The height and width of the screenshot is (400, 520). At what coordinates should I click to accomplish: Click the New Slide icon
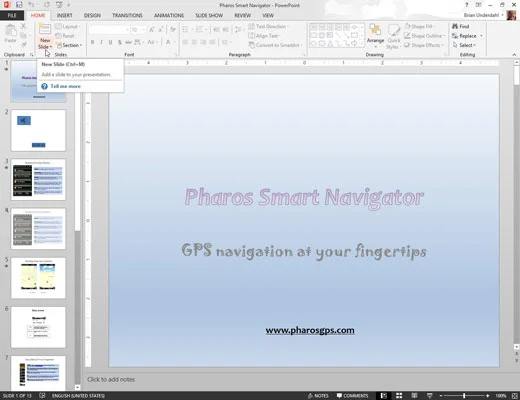tap(45, 29)
